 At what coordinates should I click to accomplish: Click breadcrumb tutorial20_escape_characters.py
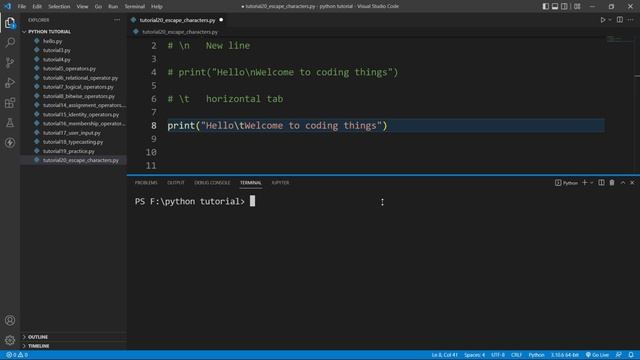tap(180, 32)
